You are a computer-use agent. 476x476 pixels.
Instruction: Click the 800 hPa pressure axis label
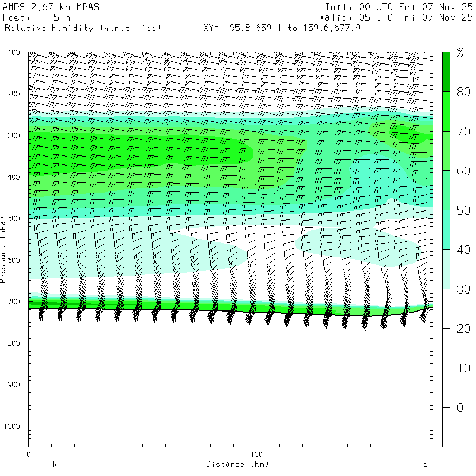[14, 343]
